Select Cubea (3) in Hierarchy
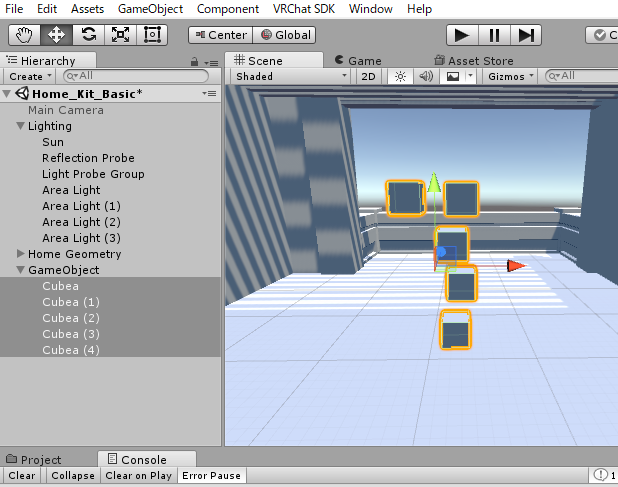Image resolution: width=618 pixels, height=487 pixels. click(x=110, y=334)
